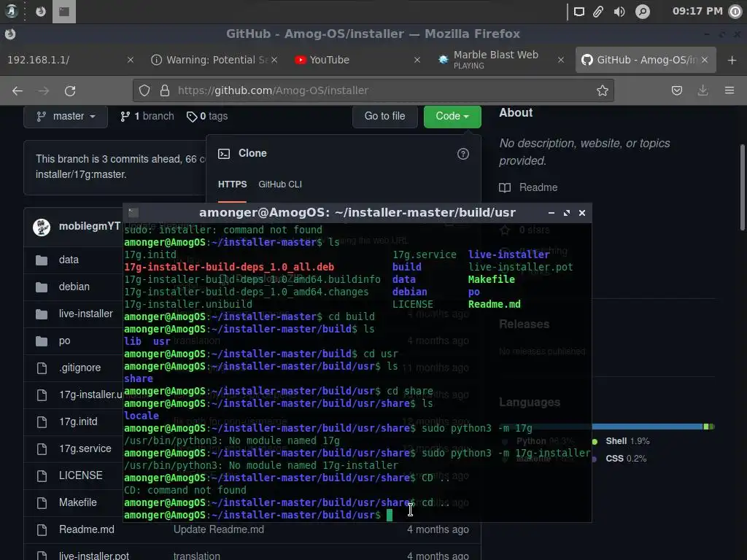Click the terminal window title bar icon
Image resolution: width=747 pixels, height=560 pixels.
(x=133, y=213)
